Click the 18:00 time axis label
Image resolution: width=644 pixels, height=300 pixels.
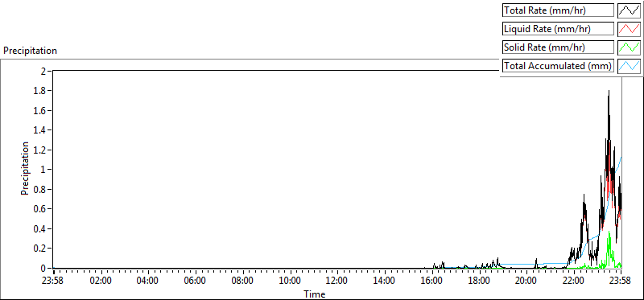click(x=479, y=282)
